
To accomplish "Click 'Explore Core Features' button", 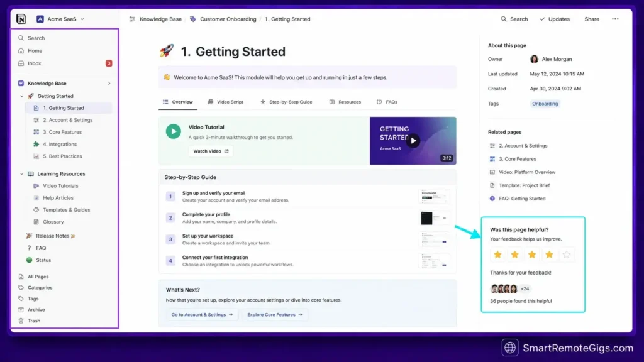I will (275, 315).
